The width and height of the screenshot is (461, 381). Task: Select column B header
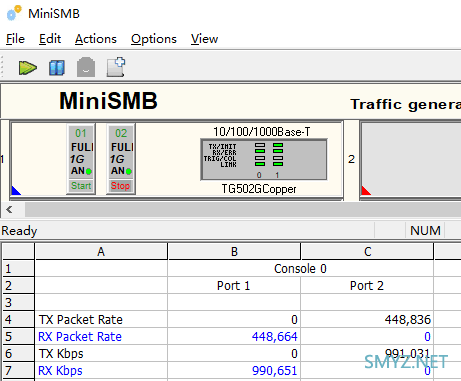(234, 251)
